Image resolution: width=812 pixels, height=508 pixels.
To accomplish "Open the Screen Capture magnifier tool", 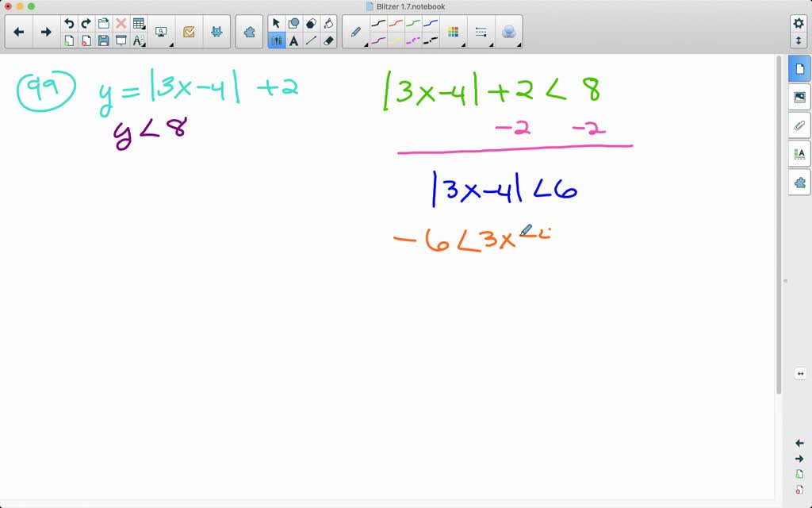I will [161, 30].
